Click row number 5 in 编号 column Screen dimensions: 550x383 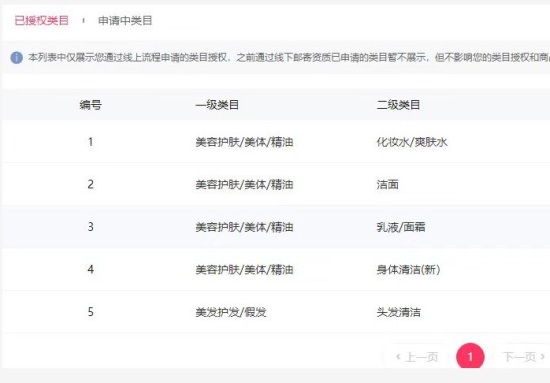tap(90, 312)
